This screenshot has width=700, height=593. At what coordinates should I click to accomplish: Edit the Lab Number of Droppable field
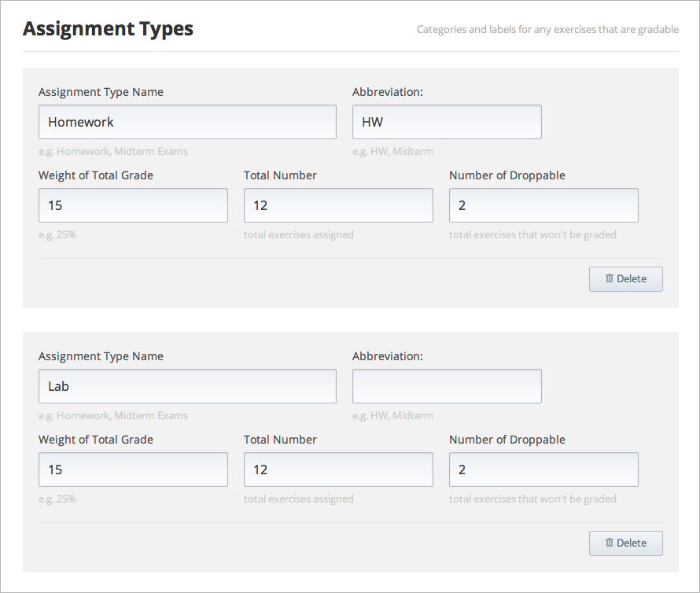543,470
